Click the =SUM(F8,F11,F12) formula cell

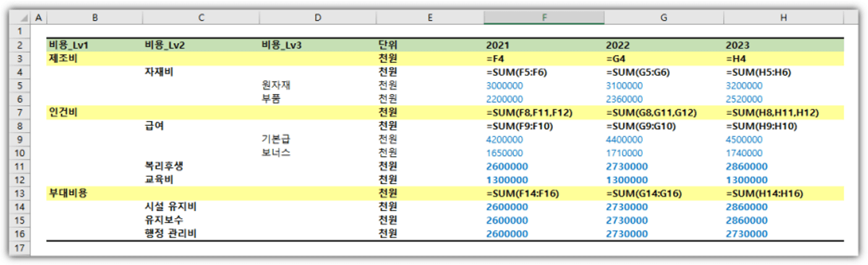tap(544, 112)
